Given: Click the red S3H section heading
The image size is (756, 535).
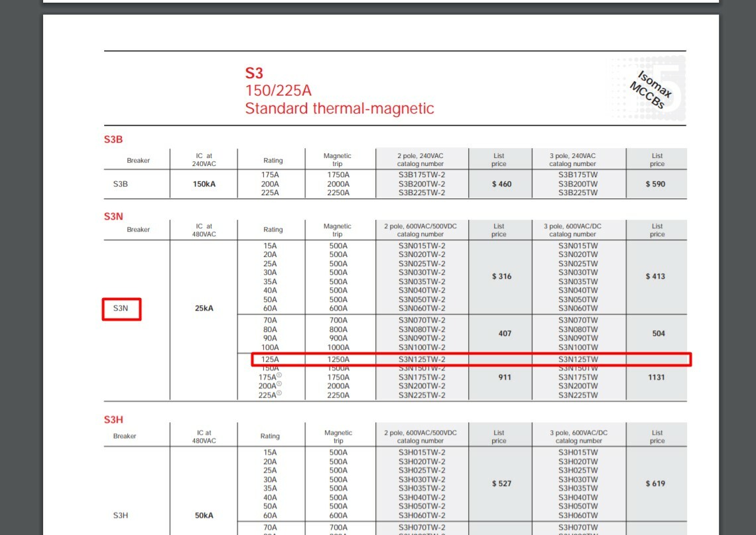Looking at the screenshot, I should (113, 420).
